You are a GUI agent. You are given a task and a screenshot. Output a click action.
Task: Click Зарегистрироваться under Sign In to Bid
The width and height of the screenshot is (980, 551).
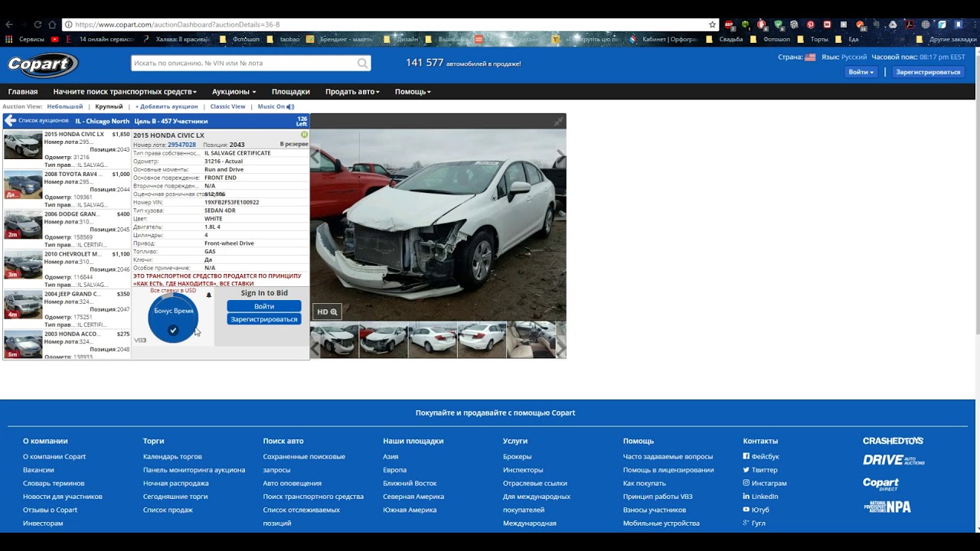coord(264,319)
